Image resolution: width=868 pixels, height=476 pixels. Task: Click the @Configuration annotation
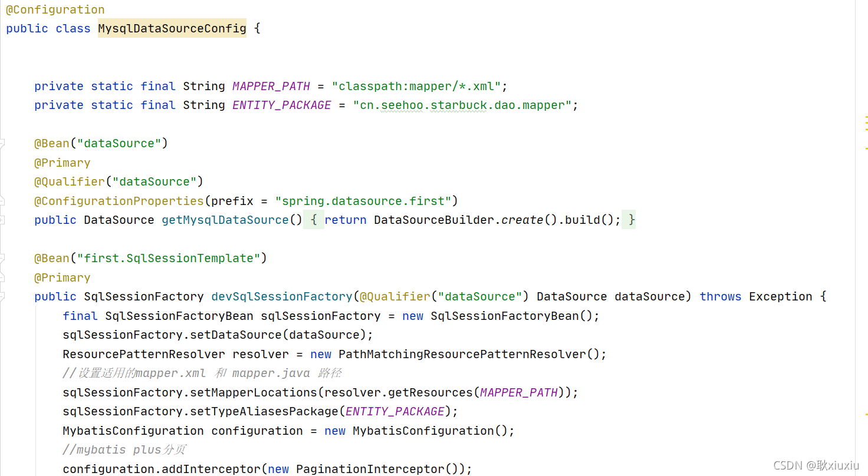(x=54, y=9)
